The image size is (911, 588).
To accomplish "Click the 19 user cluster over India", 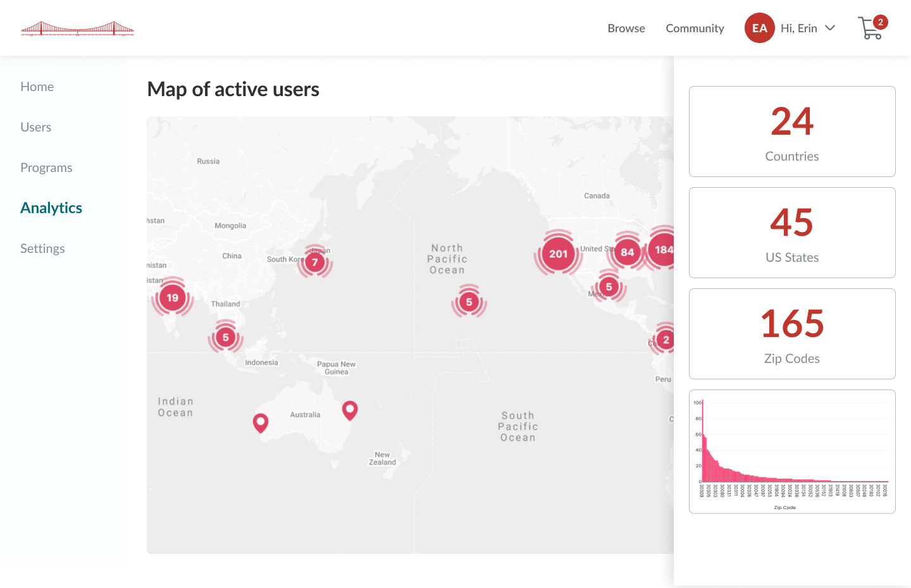I will [x=171, y=297].
